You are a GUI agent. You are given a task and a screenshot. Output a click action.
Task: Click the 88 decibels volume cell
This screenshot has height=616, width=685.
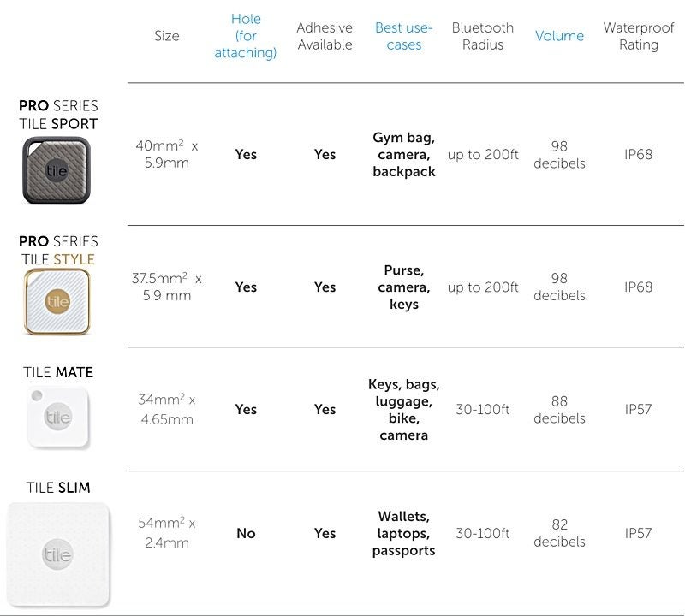pyautogui.click(x=559, y=410)
